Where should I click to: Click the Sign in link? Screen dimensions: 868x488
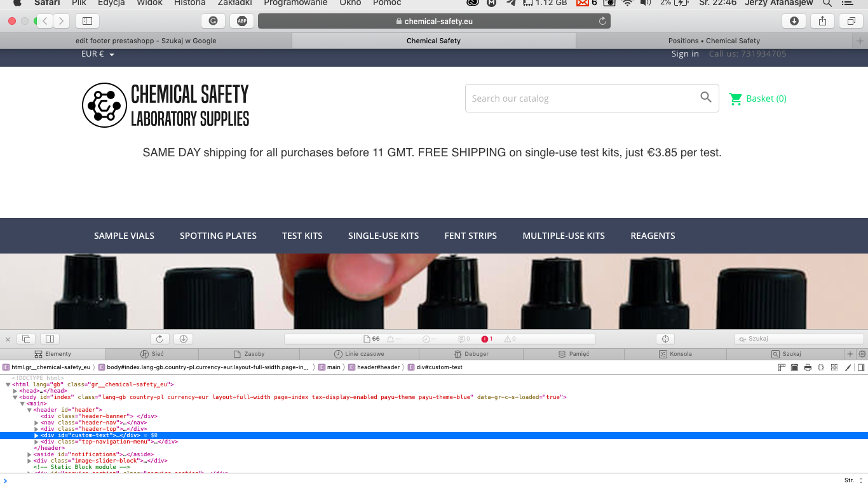(685, 54)
